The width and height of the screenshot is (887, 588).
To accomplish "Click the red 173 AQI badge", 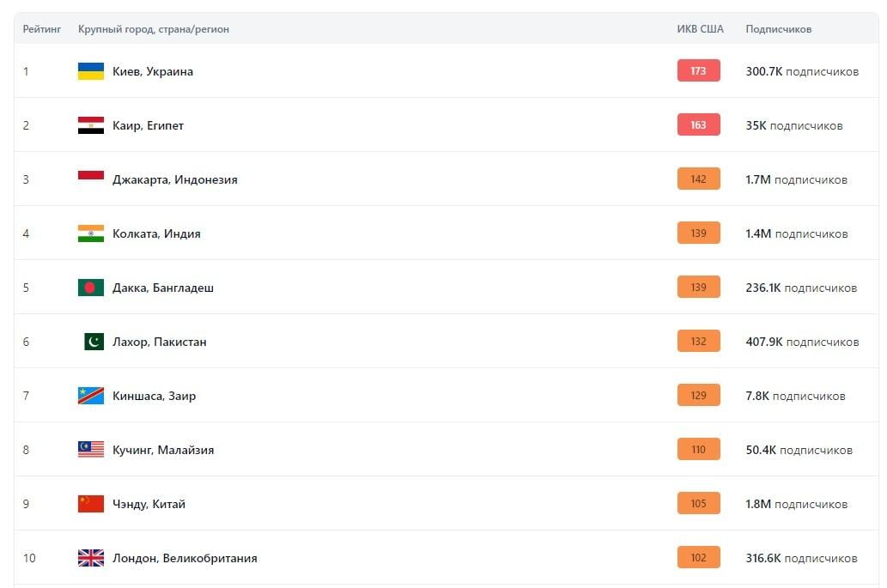I will (699, 70).
